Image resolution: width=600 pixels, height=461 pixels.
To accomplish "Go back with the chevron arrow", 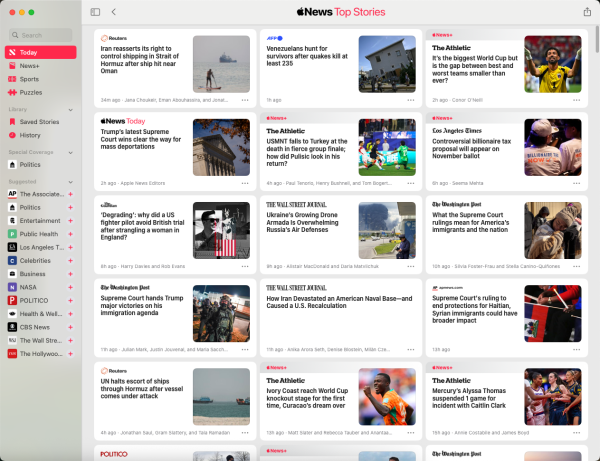I will 114,12.
